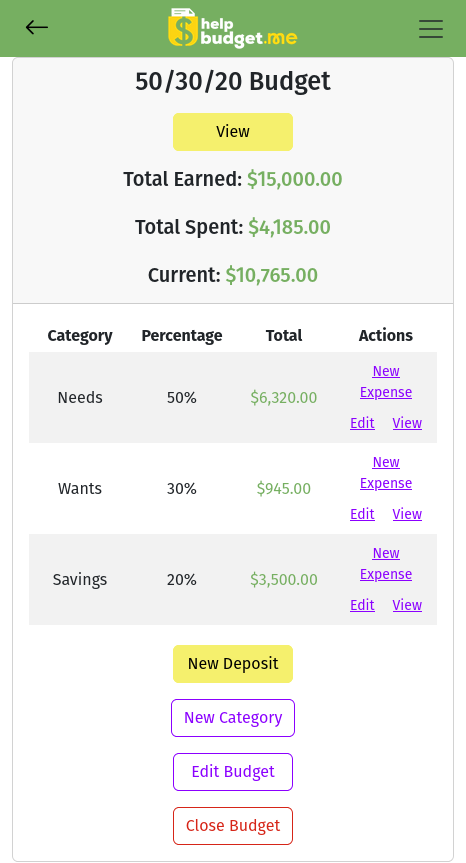Viewport: 466px width, 863px height.
Task: Click the Savings category name cell
Action: pyautogui.click(x=80, y=580)
